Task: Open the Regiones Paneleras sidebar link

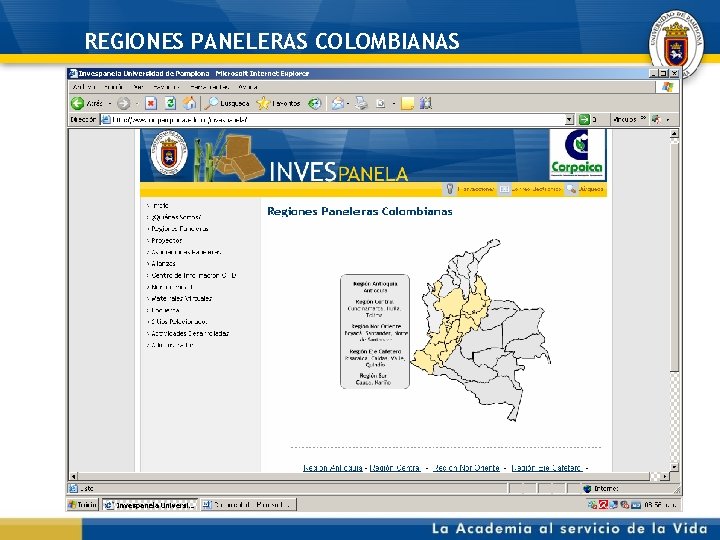Action: click(180, 229)
